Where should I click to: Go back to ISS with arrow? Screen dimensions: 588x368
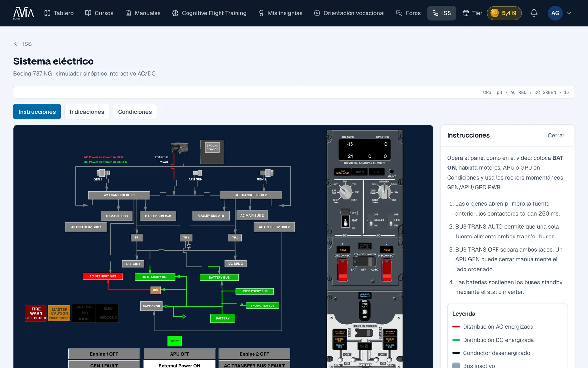(x=23, y=44)
